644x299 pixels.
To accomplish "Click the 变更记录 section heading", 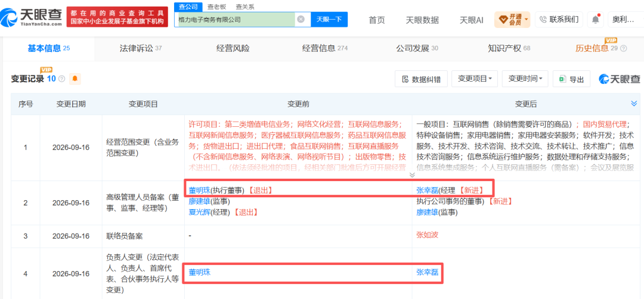I will click(27, 79).
